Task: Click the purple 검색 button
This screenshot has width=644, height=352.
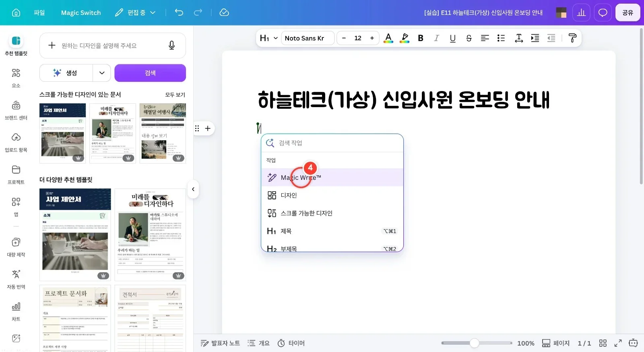Action: [x=150, y=73]
